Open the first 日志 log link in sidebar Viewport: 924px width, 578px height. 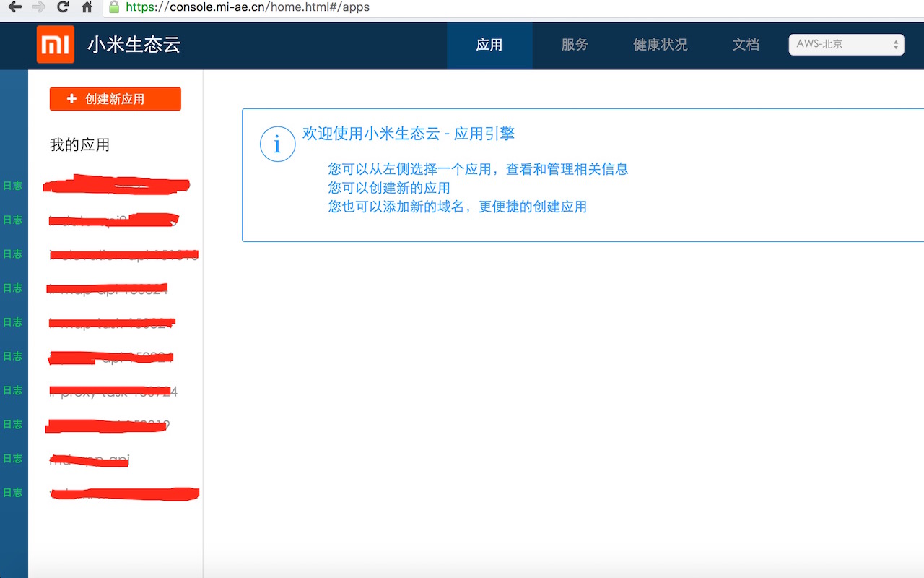coord(13,186)
